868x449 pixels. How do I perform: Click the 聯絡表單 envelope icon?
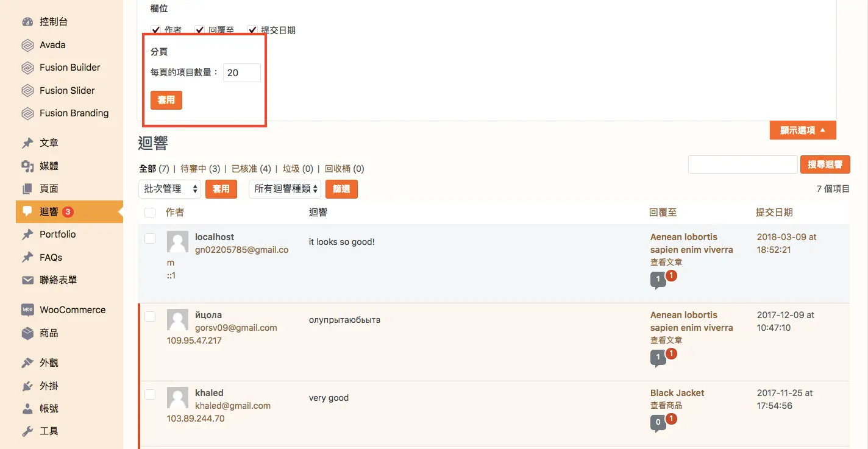click(x=27, y=280)
